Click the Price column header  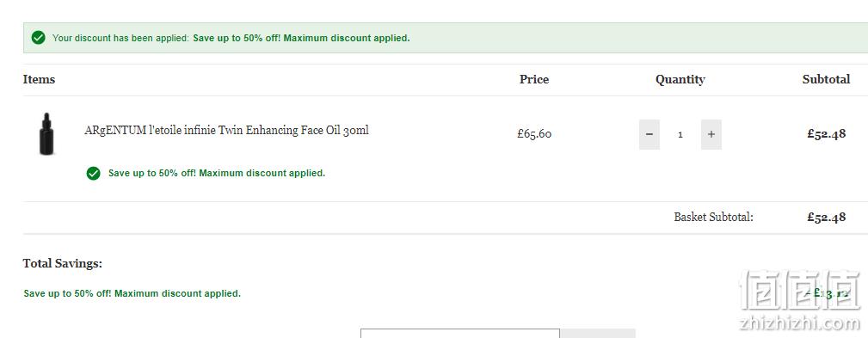tap(534, 79)
